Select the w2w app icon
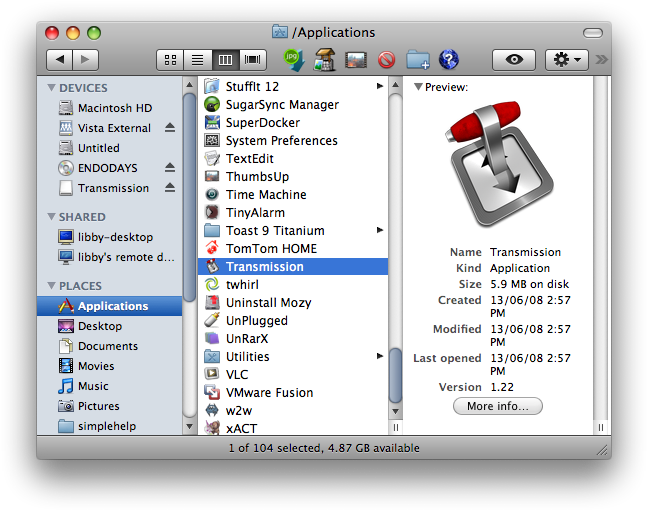647x510 pixels. pos(212,410)
